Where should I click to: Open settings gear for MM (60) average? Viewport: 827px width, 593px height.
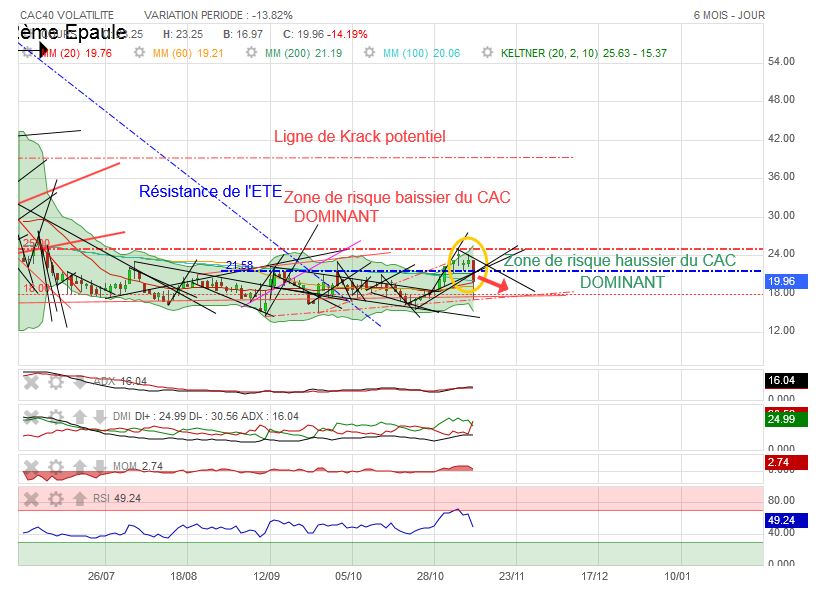139,53
